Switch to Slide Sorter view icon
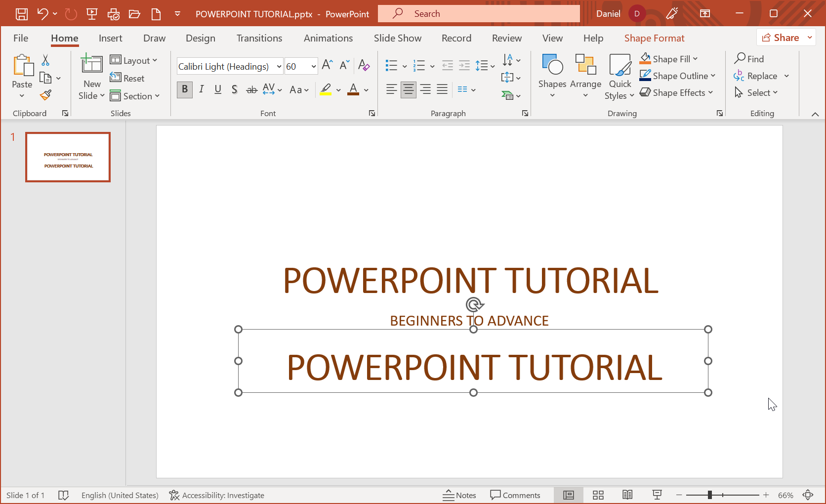 [598, 495]
